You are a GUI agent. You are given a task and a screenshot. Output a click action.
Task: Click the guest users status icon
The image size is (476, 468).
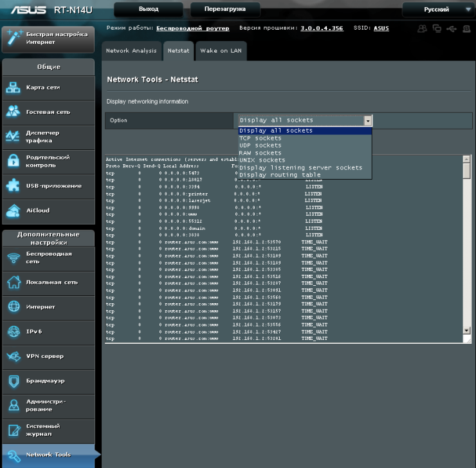tap(422, 28)
